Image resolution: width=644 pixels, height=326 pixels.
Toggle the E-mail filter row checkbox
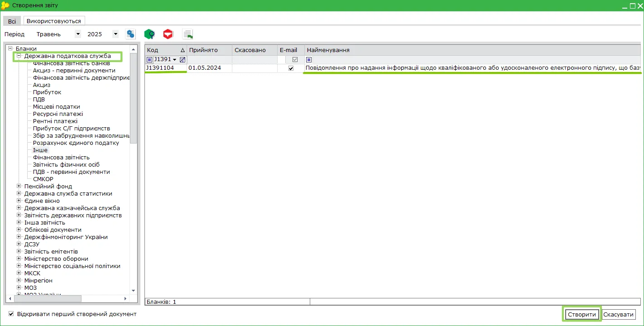click(295, 60)
